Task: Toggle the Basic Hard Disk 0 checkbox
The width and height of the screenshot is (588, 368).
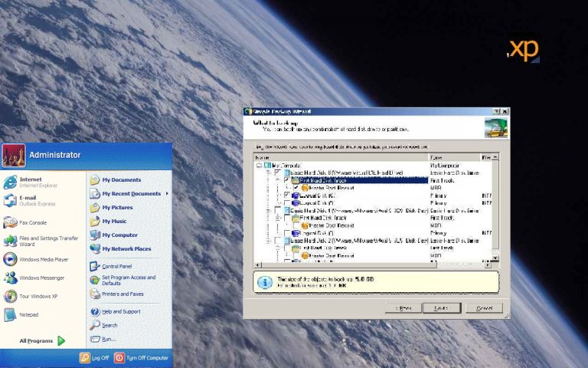Action: click(277, 172)
